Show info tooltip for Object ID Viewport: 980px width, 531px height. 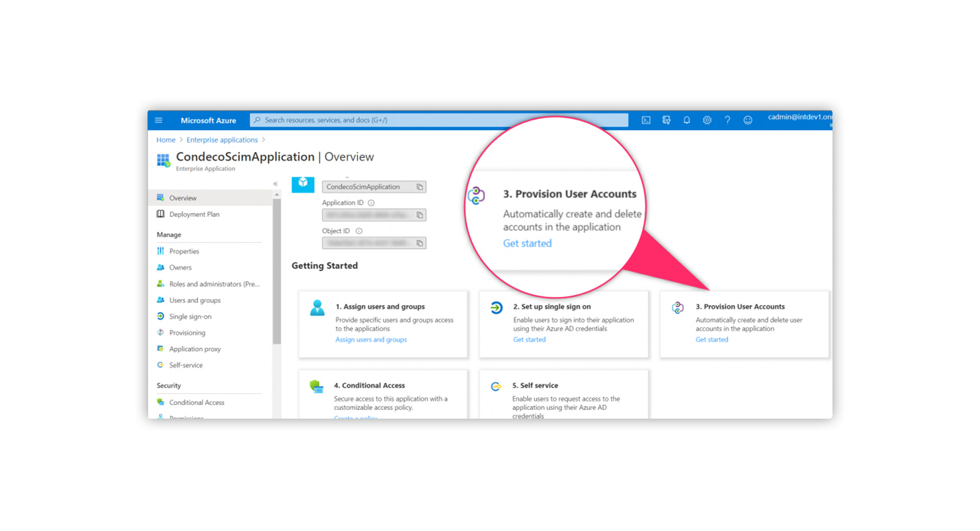pos(359,231)
